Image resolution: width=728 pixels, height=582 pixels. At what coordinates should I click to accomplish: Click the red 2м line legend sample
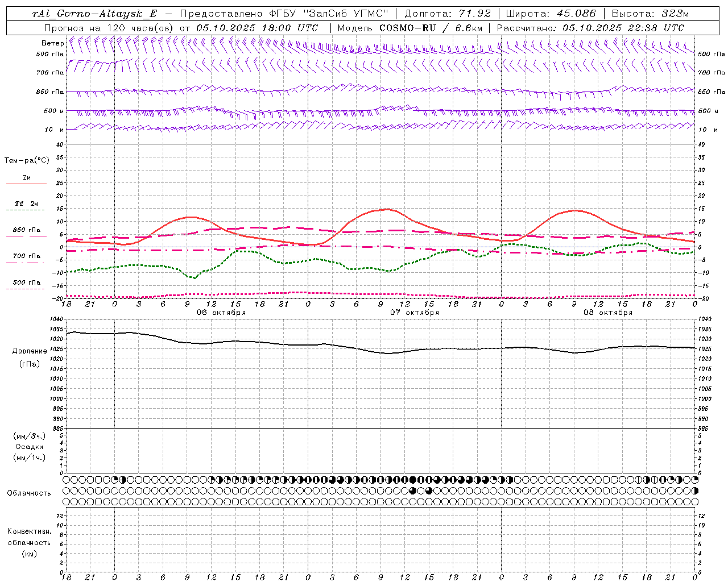click(26, 184)
